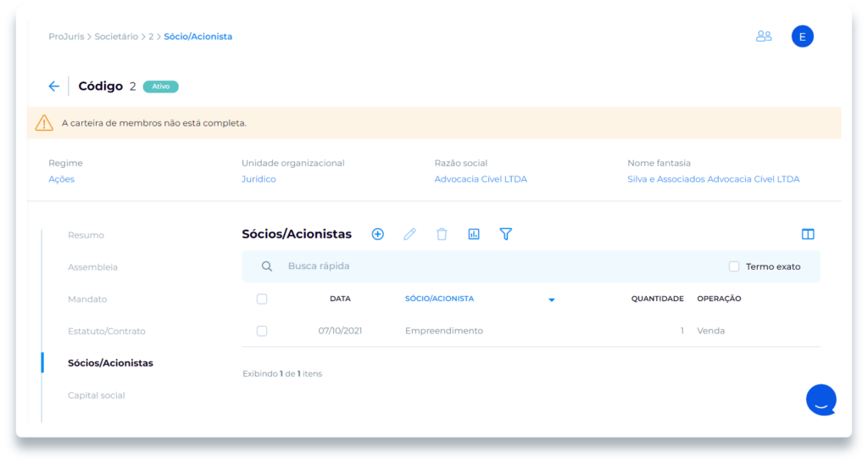Toggle the column layout icon
The image size is (868, 464).
click(808, 234)
